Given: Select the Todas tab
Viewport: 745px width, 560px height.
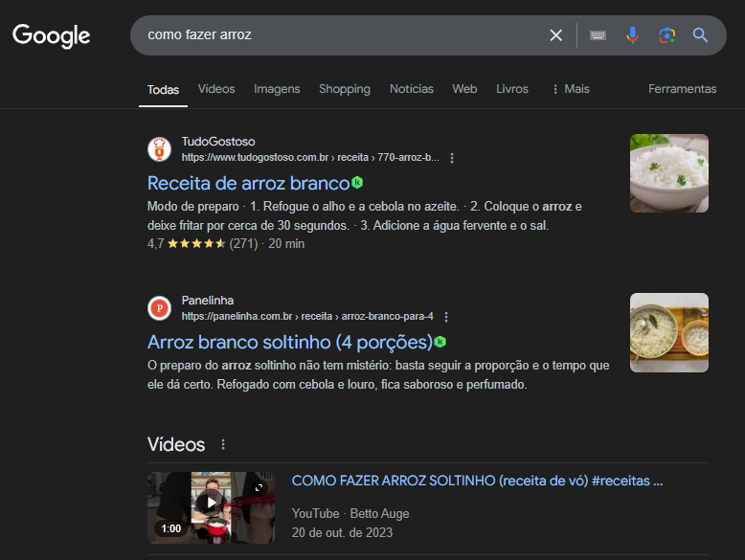Looking at the screenshot, I should click(163, 90).
